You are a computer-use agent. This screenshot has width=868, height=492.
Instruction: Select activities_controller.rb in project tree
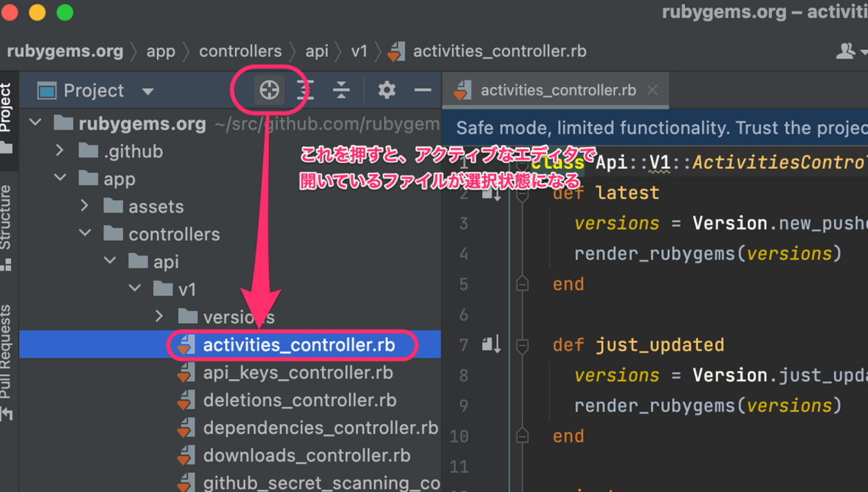coord(230,344)
